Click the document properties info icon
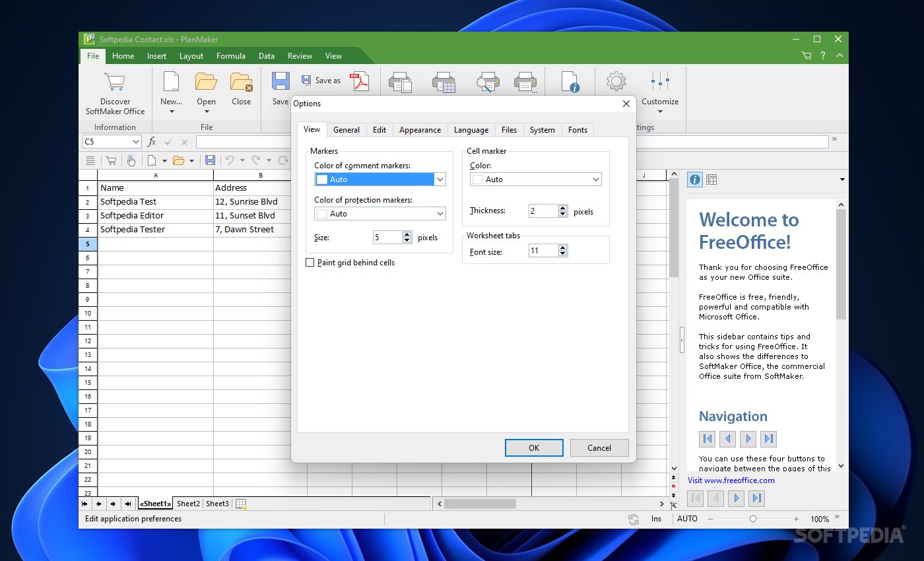Image resolution: width=924 pixels, height=561 pixels. pyautogui.click(x=570, y=82)
